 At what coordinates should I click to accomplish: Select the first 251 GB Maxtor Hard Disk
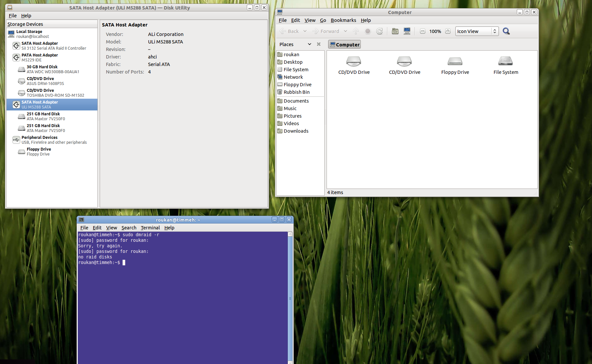[x=52, y=116]
